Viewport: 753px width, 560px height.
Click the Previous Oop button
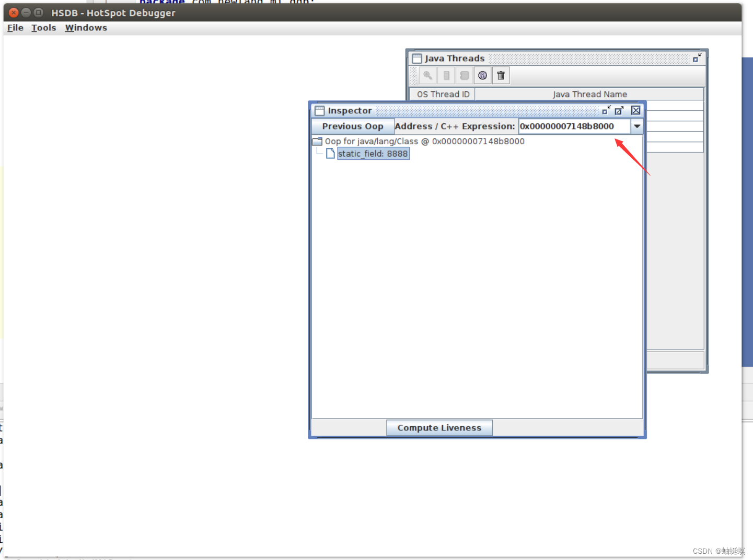pyautogui.click(x=352, y=126)
